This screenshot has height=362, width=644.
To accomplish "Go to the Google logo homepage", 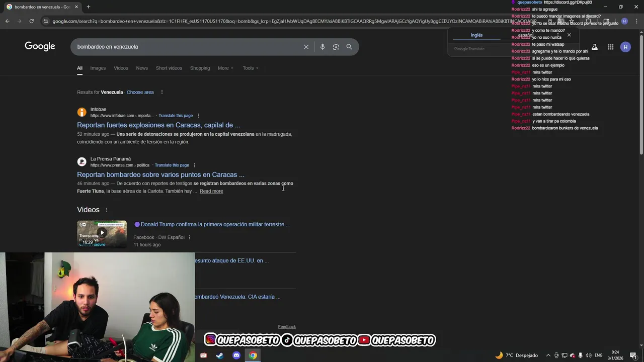I will pos(40,46).
